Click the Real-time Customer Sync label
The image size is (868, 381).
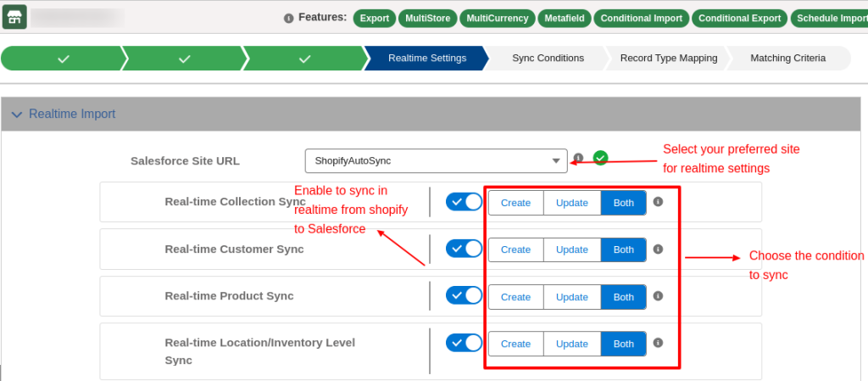click(x=234, y=249)
